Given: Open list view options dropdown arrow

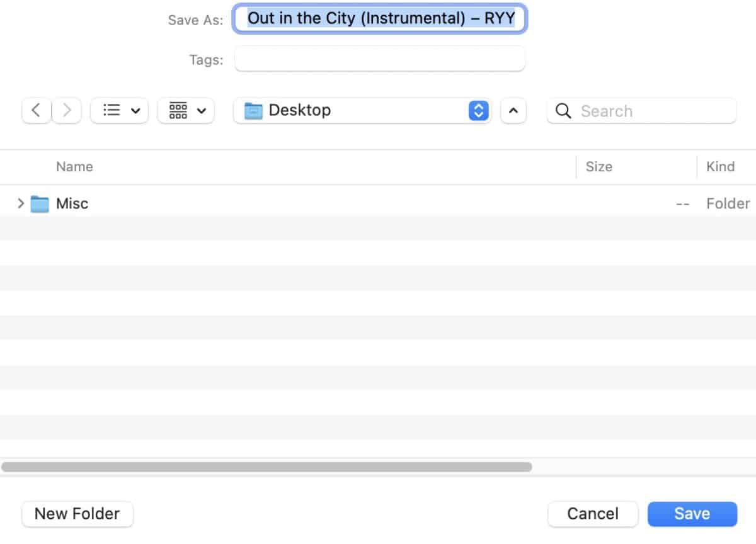Looking at the screenshot, I should point(135,111).
